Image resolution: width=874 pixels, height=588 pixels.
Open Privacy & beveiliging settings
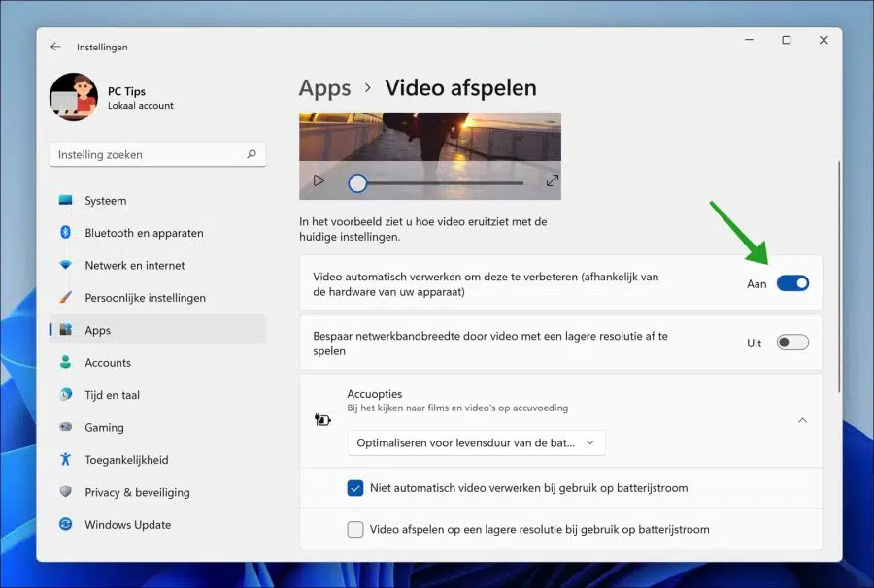tap(157, 492)
